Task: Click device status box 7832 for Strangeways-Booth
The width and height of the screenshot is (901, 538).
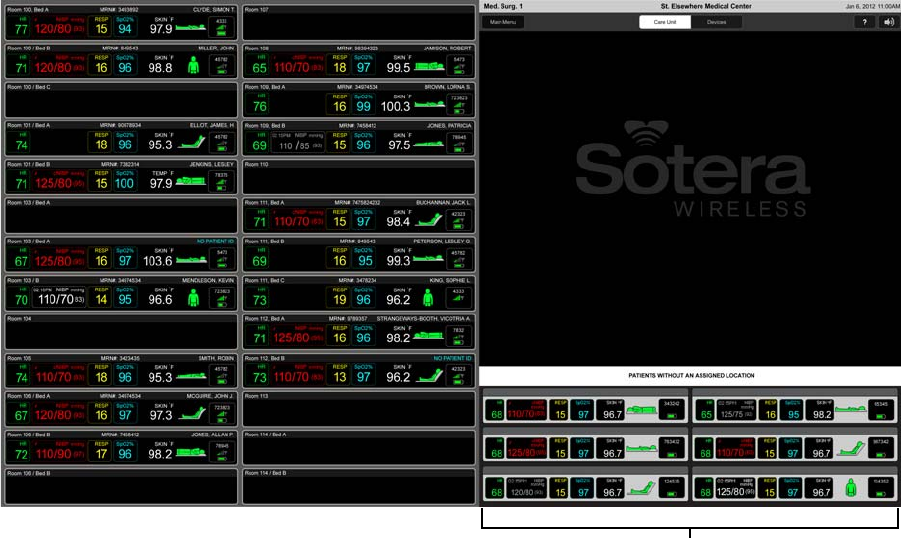Action: [x=459, y=336]
